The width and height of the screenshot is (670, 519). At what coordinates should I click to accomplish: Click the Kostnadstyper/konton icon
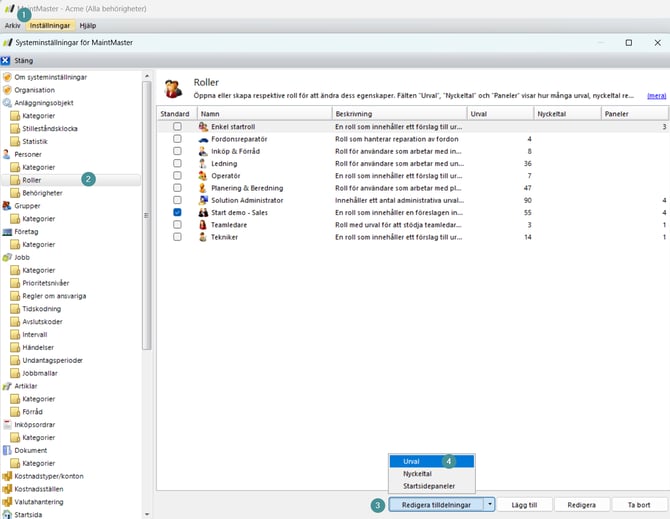point(7,476)
